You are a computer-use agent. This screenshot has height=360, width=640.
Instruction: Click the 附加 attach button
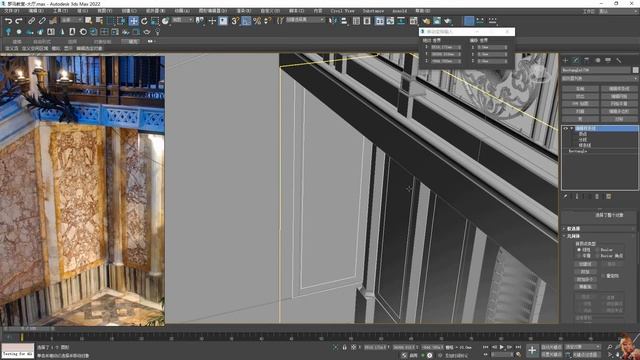(585, 272)
